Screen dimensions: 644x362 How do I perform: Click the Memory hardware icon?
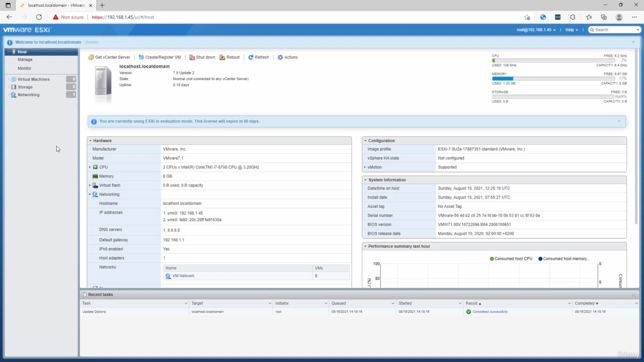tap(95, 176)
